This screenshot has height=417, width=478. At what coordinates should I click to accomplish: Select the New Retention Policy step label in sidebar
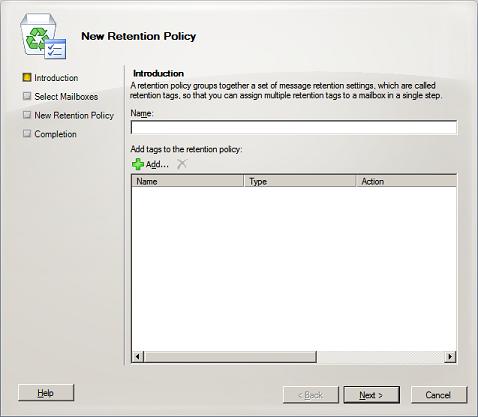click(x=74, y=115)
